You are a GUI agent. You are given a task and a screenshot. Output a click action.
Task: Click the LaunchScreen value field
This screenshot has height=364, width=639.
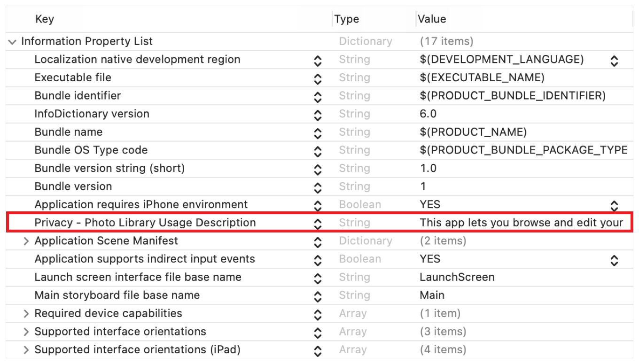[x=457, y=277]
